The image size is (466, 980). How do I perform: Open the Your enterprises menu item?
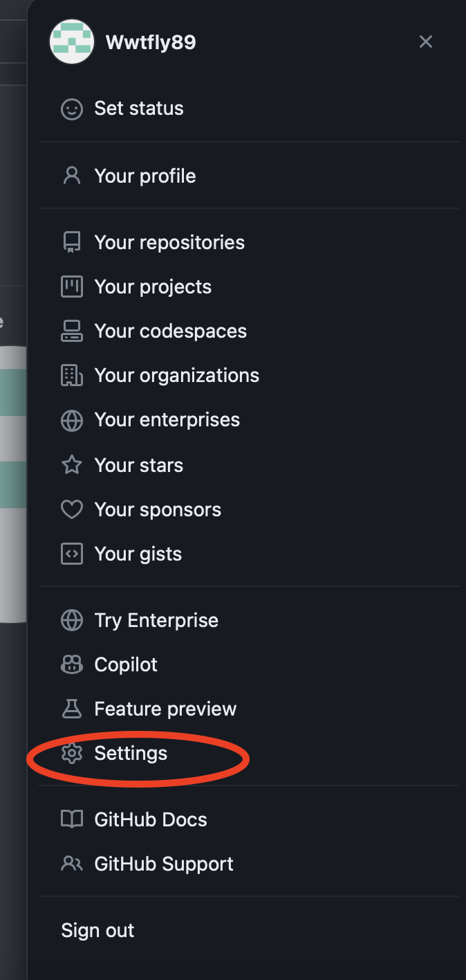coord(167,419)
